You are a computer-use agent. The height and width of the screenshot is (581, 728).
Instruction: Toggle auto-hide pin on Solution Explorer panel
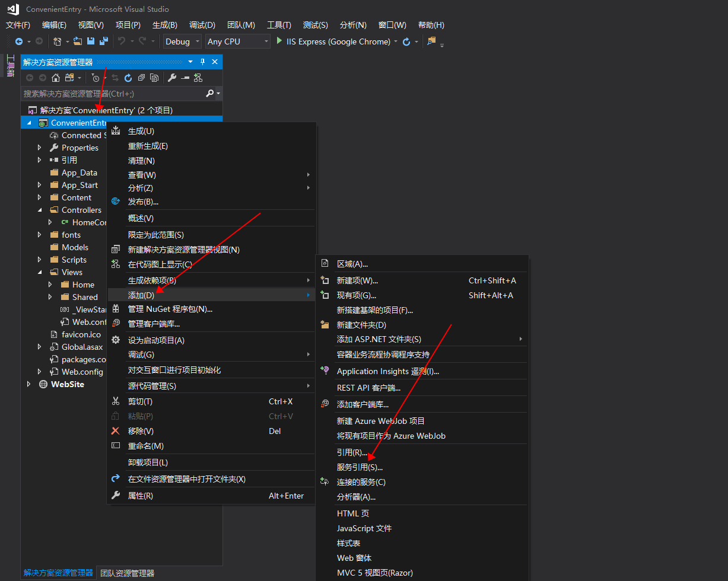click(x=202, y=62)
